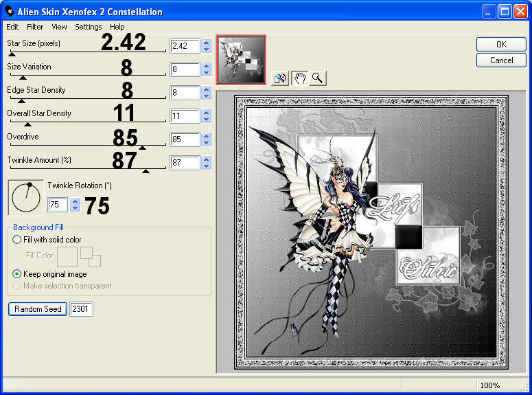Click the large fairy image preview
Screen dimensions: 532x395
(x=371, y=232)
